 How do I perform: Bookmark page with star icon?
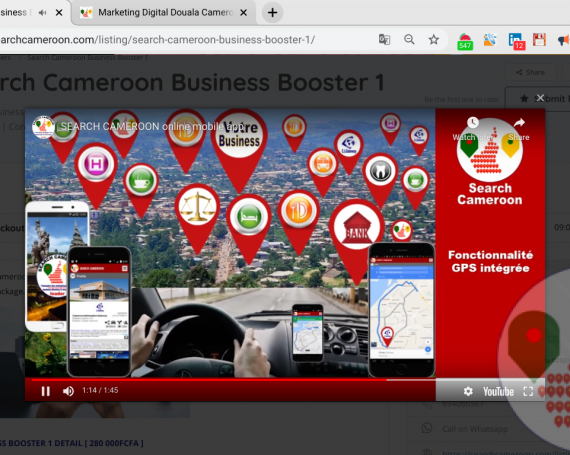click(x=434, y=39)
